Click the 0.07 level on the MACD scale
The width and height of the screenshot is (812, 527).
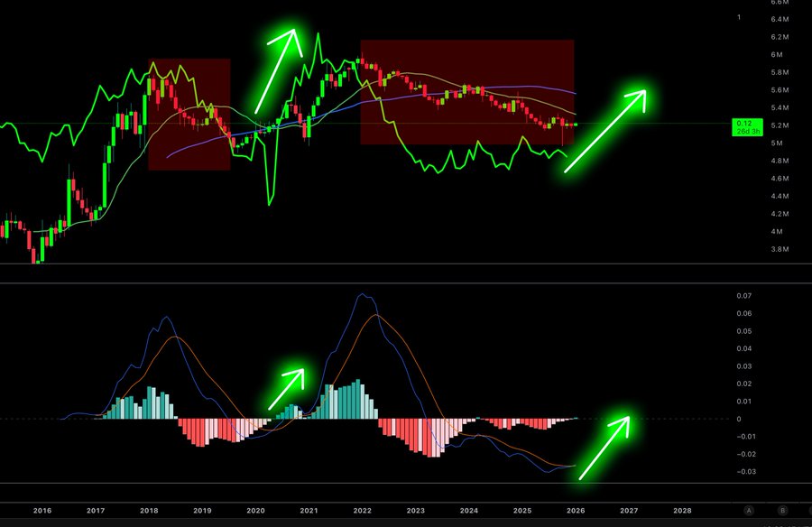tap(743, 296)
